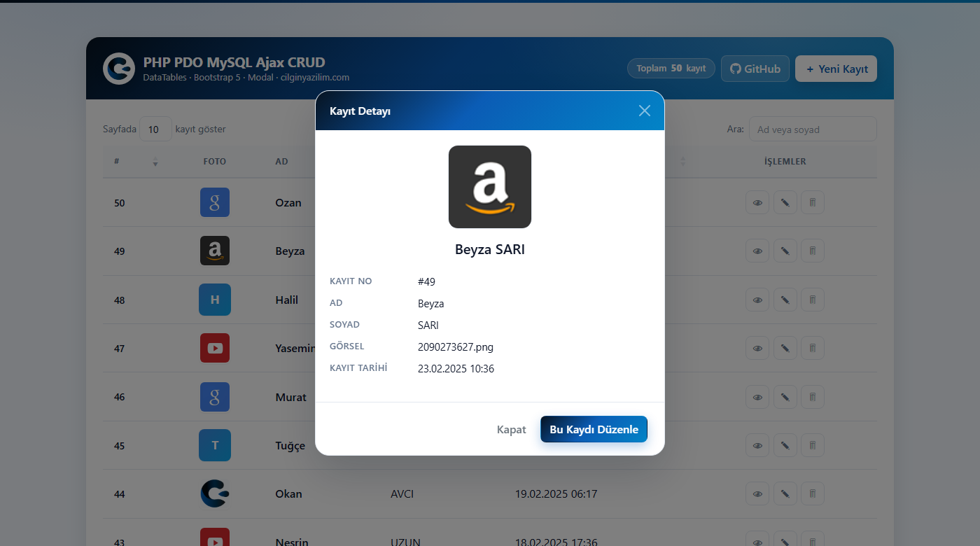The height and width of the screenshot is (546, 980).
Task: Edit the Halil record via pencil icon
Action: [785, 300]
